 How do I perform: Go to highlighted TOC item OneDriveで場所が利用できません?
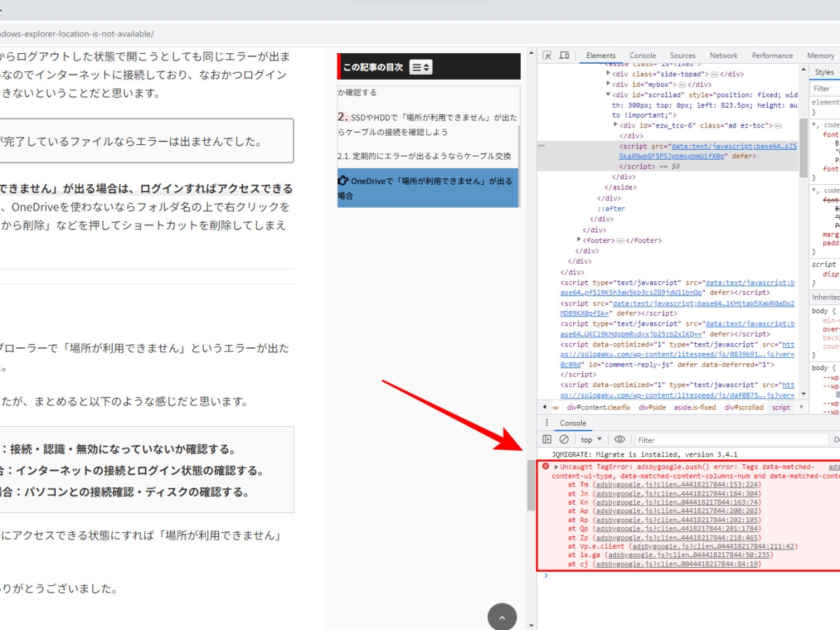428,188
